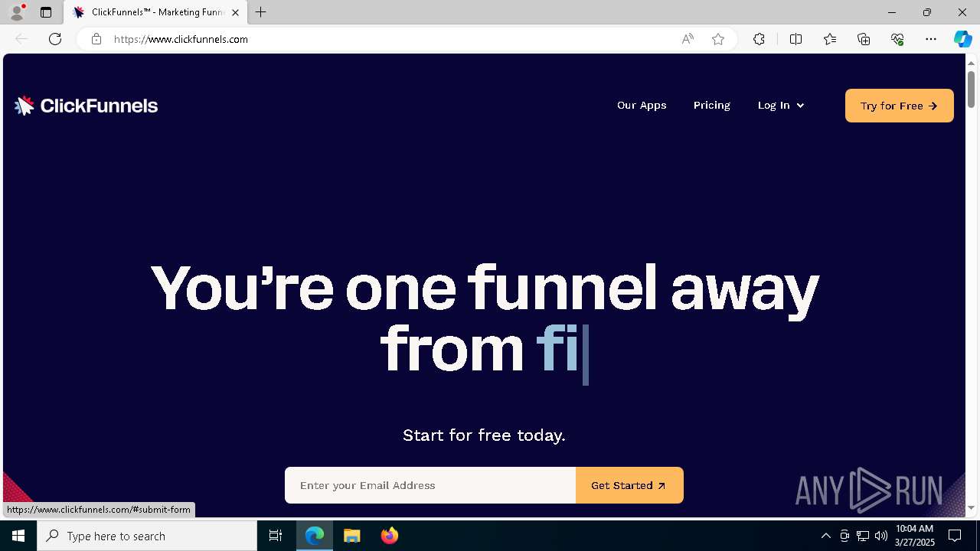The image size is (980, 551).
Task: Click the page vertical scrollbar thumb
Action: click(971, 89)
